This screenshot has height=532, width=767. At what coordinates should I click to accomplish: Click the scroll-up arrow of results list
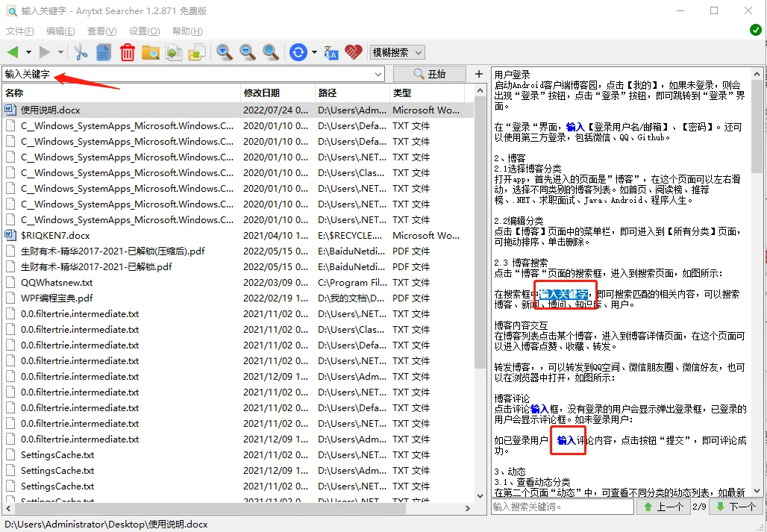[480, 90]
